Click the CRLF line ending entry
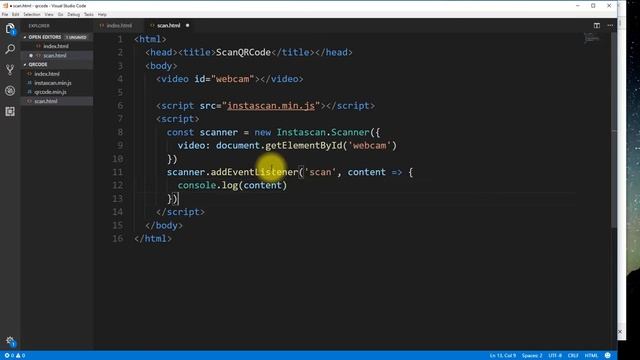Viewport: 640px width, 360px height. point(573,356)
